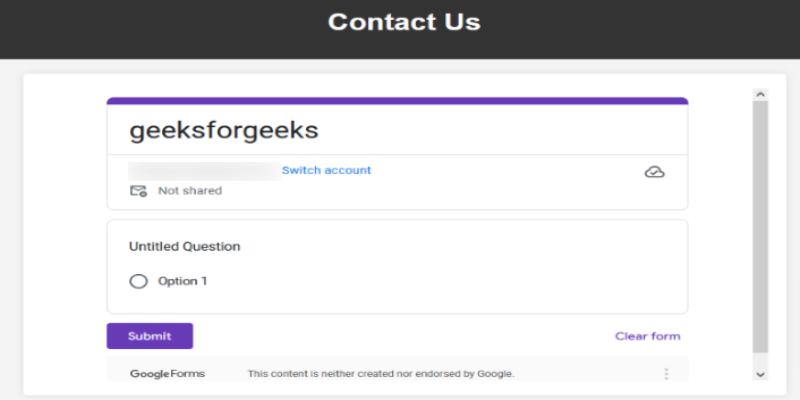Click the scrollbar down arrow
The width and height of the screenshot is (800, 400).
point(760,374)
